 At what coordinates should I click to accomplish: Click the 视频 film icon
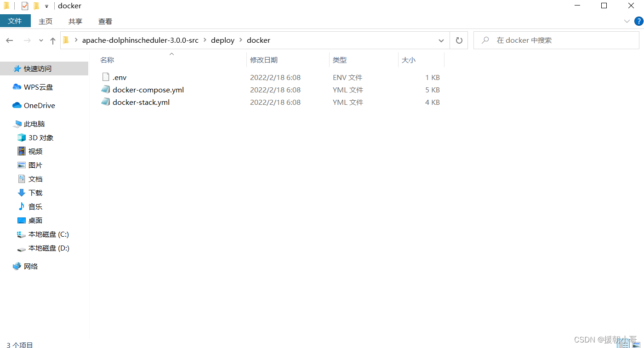(x=22, y=151)
